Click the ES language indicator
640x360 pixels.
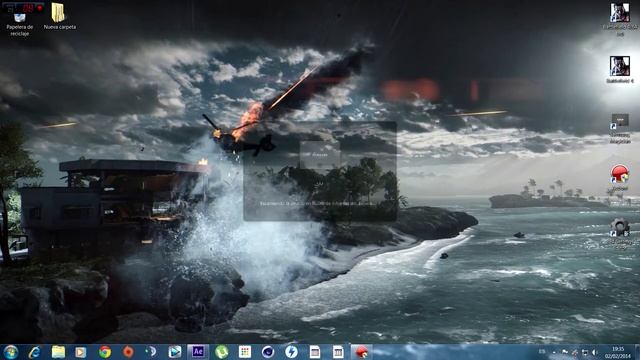[542, 352]
